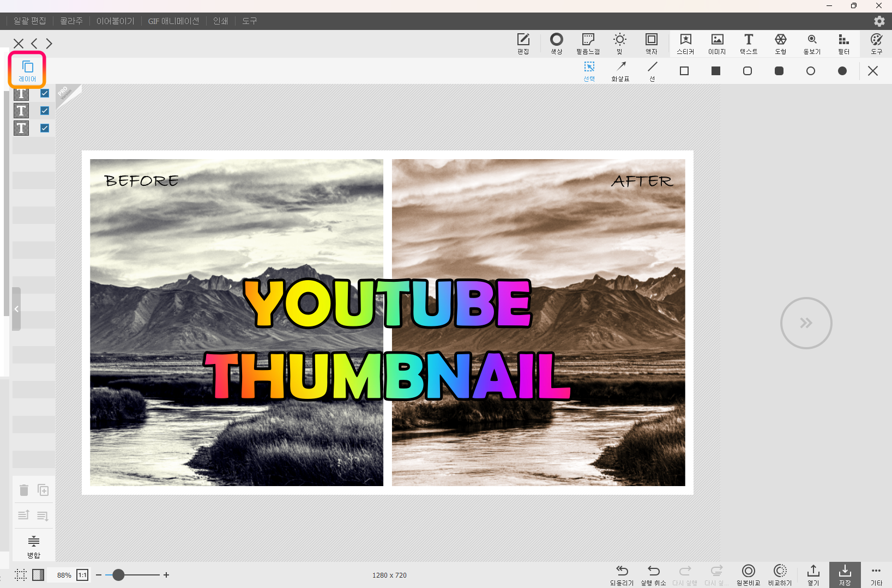Viewport: 892px width, 588px height.
Task: Close the current image with X
Action: click(x=19, y=44)
